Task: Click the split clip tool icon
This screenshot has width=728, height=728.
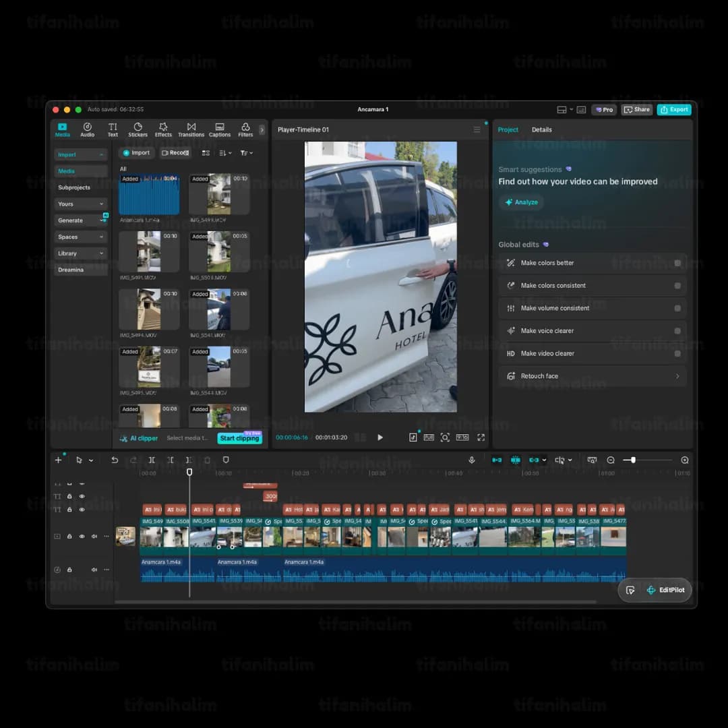Action: 152,460
